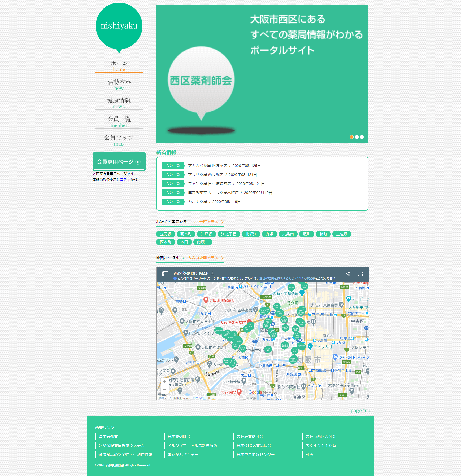The height and width of the screenshot is (476, 461).
Task: Switch to the second slideshow dot
Action: pyautogui.click(x=357, y=137)
